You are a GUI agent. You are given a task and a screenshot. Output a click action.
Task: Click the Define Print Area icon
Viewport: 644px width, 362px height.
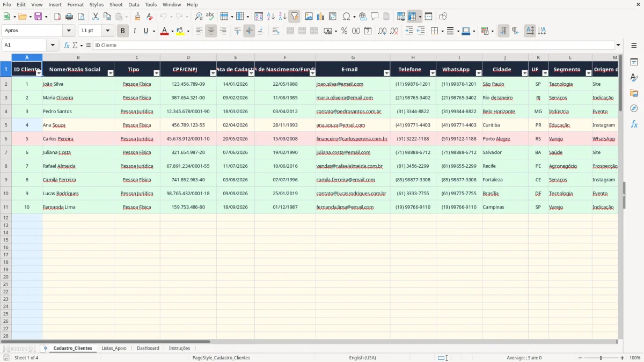point(401,17)
